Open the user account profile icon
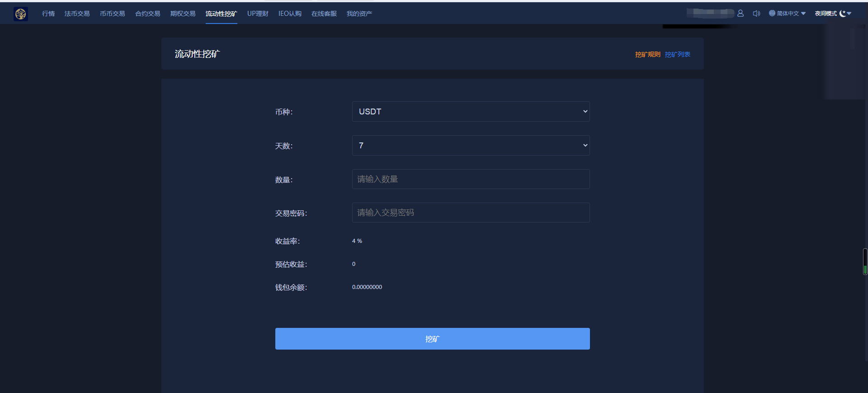Image resolution: width=868 pixels, height=393 pixels. pyautogui.click(x=741, y=14)
